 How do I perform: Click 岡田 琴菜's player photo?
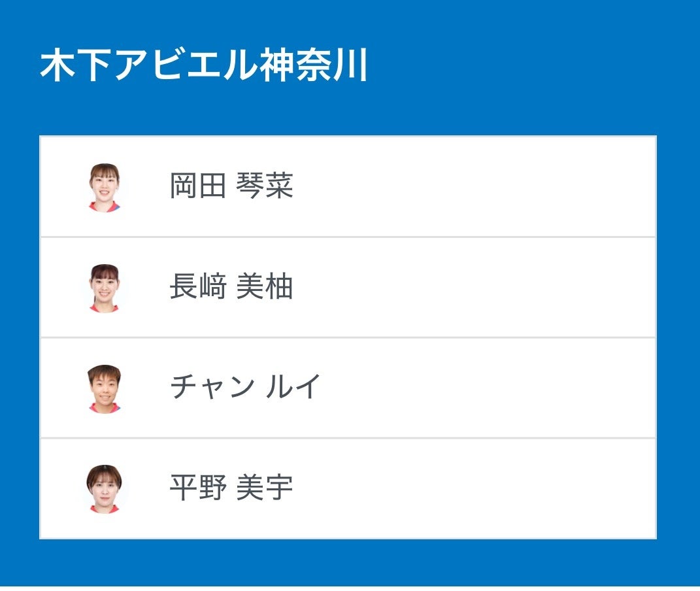(105, 187)
